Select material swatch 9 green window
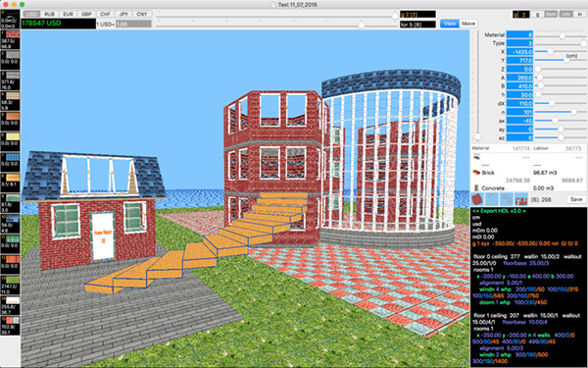Screen dimensions: 588x368 click(x=10, y=203)
